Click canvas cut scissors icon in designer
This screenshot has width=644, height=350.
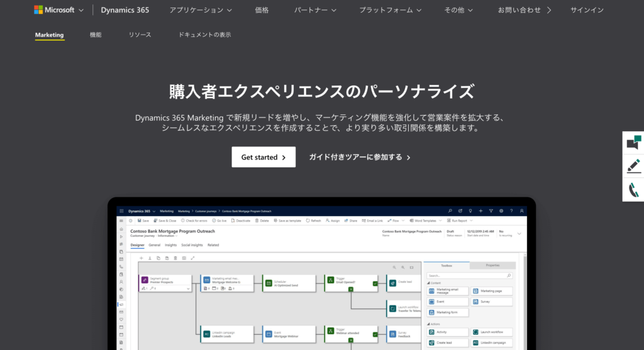150,258
